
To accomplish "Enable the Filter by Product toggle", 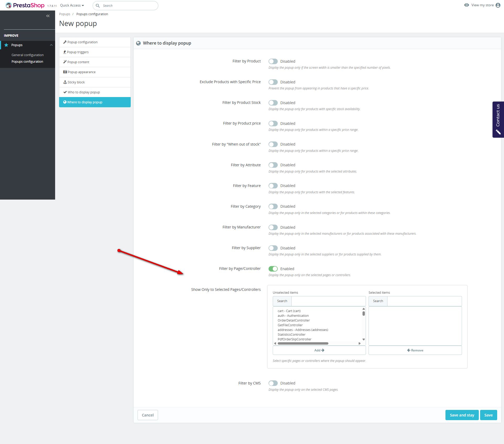I will [273, 61].
